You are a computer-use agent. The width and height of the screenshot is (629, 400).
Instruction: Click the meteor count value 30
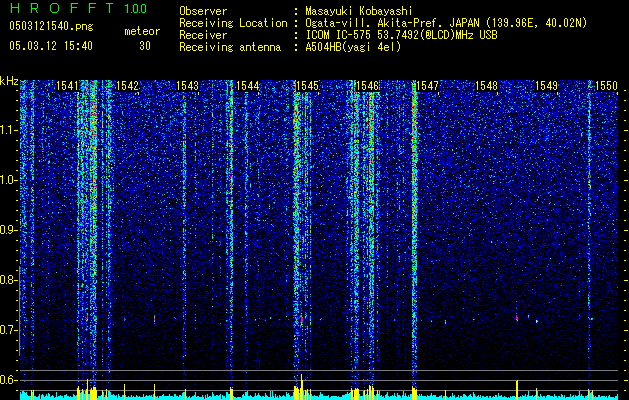click(145, 46)
